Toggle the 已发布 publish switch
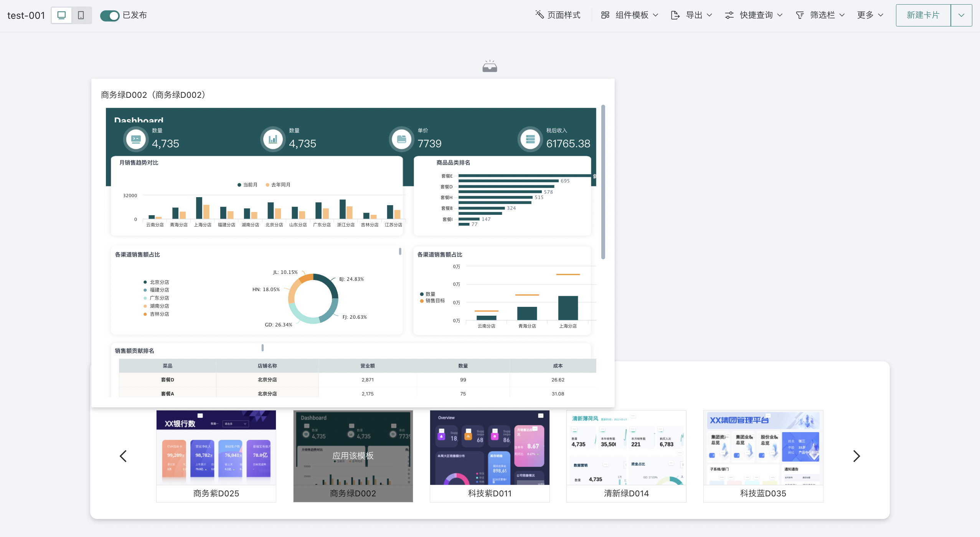The image size is (980, 537). click(110, 15)
